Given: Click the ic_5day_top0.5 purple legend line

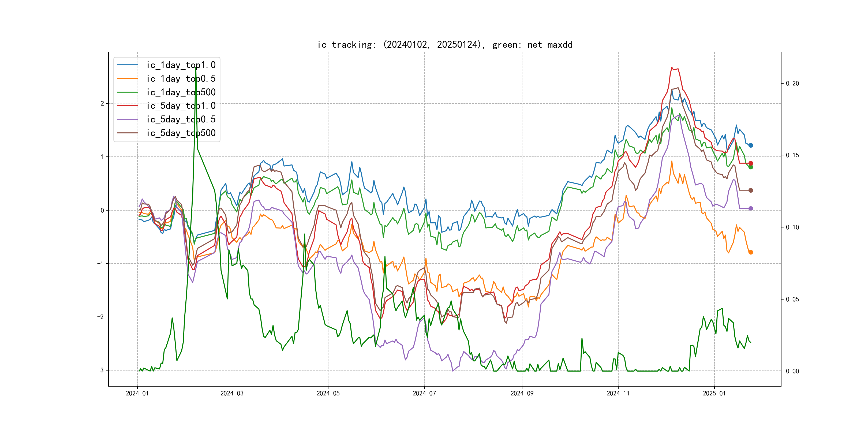Looking at the screenshot, I should [x=127, y=119].
